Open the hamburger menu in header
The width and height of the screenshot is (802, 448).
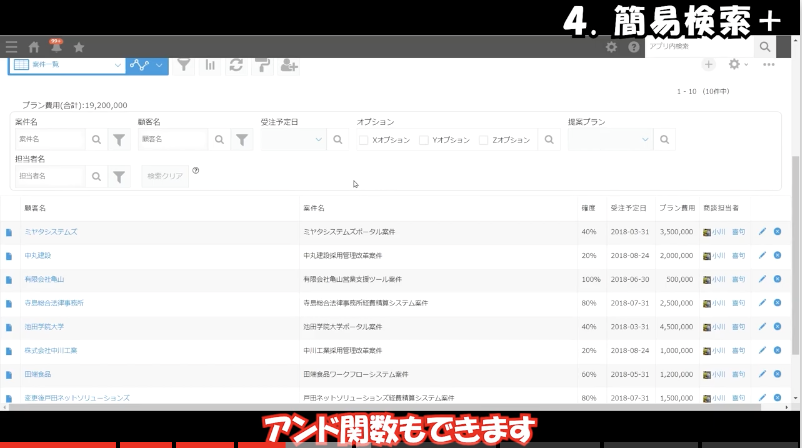[11, 47]
